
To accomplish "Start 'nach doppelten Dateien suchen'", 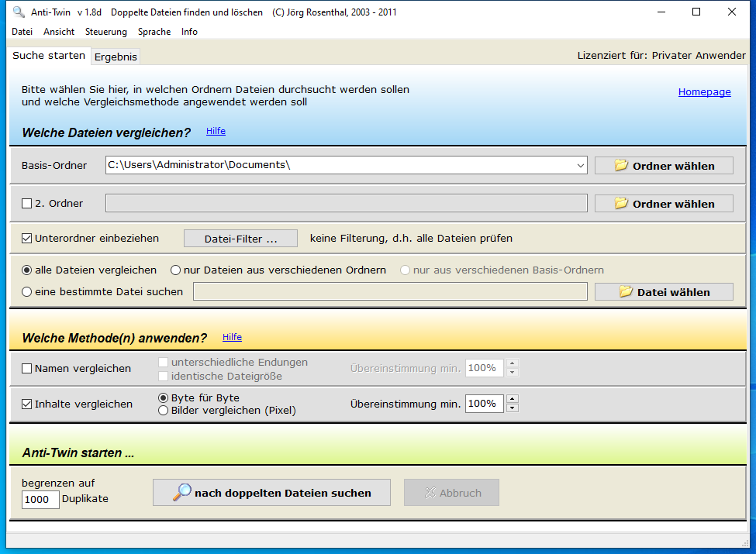I will (x=271, y=492).
